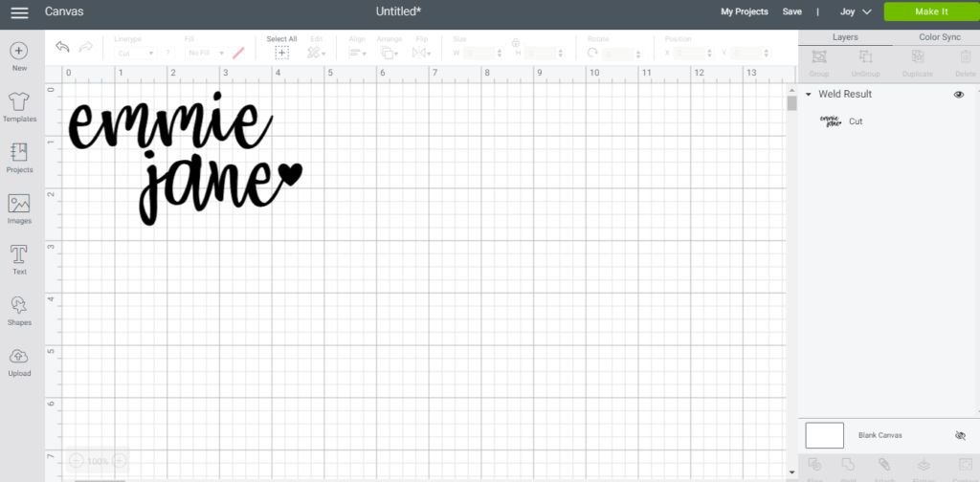980x482 pixels.
Task: Click the Edit scissors icon
Action: 316,53
